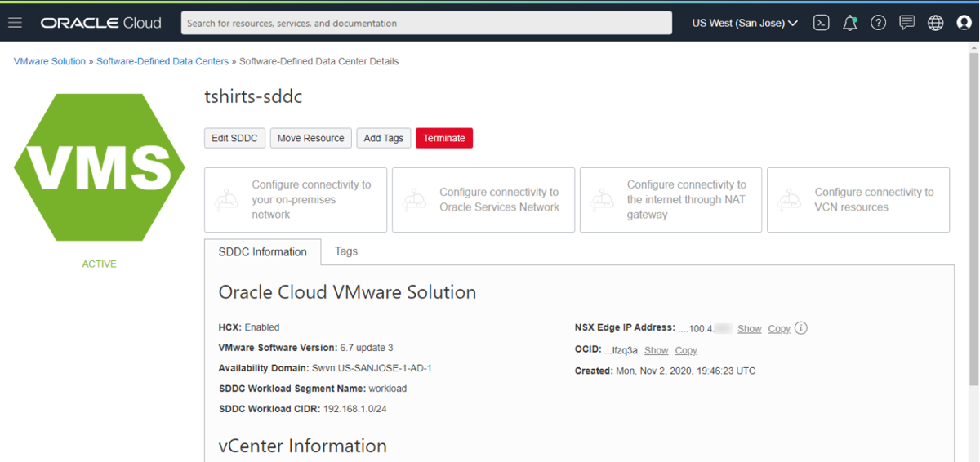980x462 pixels.
Task: Click the Software-Defined Data Center Details breadcrumb text
Action: click(318, 61)
